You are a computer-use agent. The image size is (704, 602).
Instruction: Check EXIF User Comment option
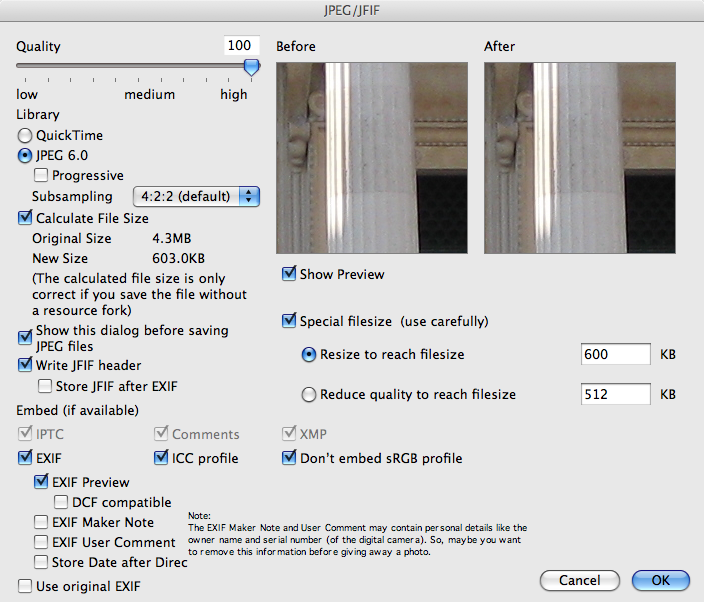coord(41,542)
